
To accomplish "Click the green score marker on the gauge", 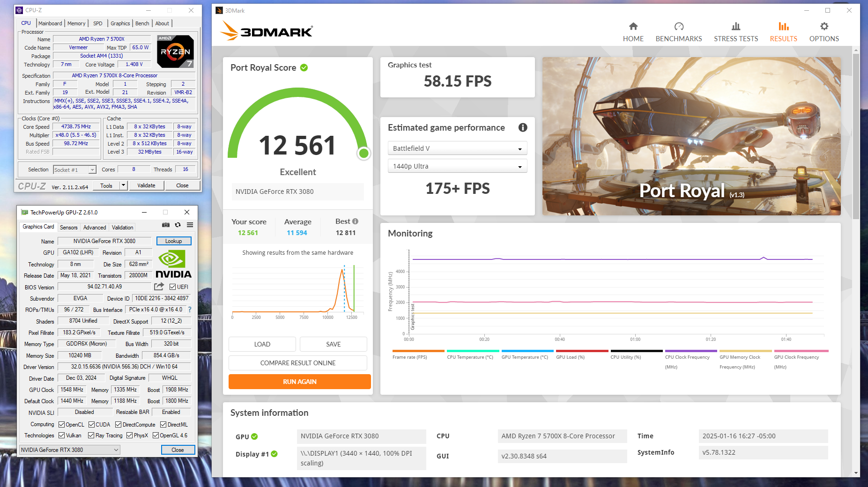I will pos(364,153).
